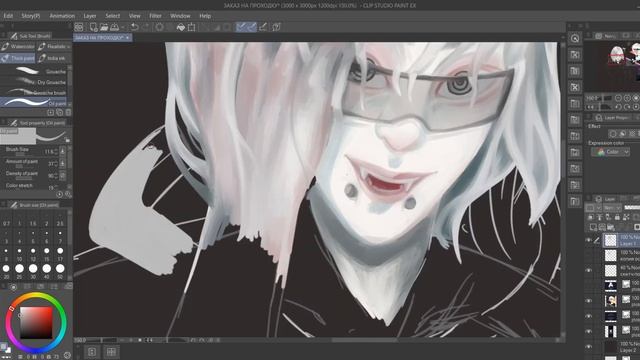Click the Clear layer circle icon
Screen dimensions: 640x360
tap(160, 27)
